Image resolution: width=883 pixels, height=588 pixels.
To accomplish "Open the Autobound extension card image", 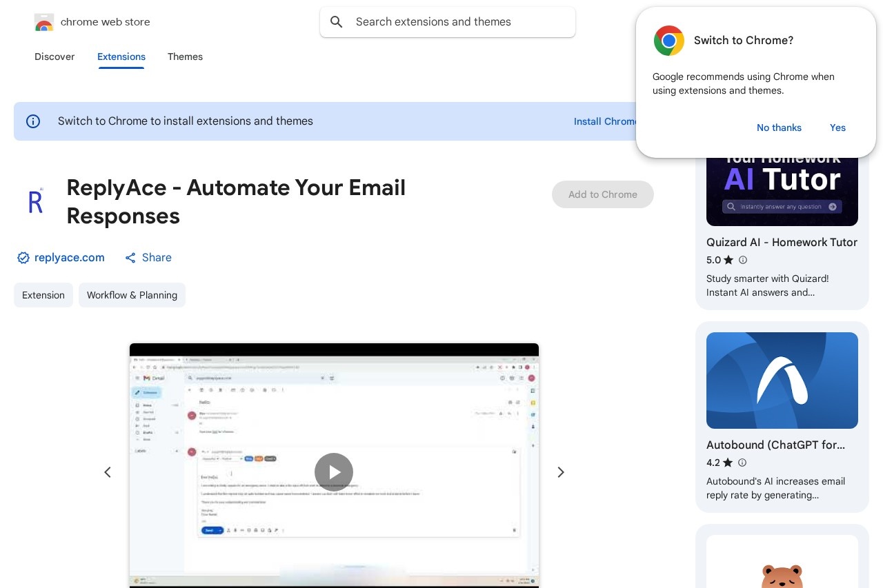I will click(782, 381).
